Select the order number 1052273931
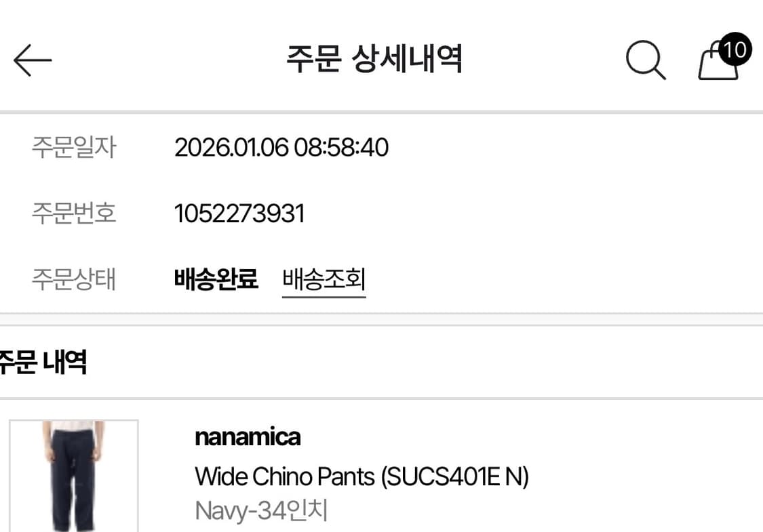Screen dimensions: 763x532 (x=239, y=213)
